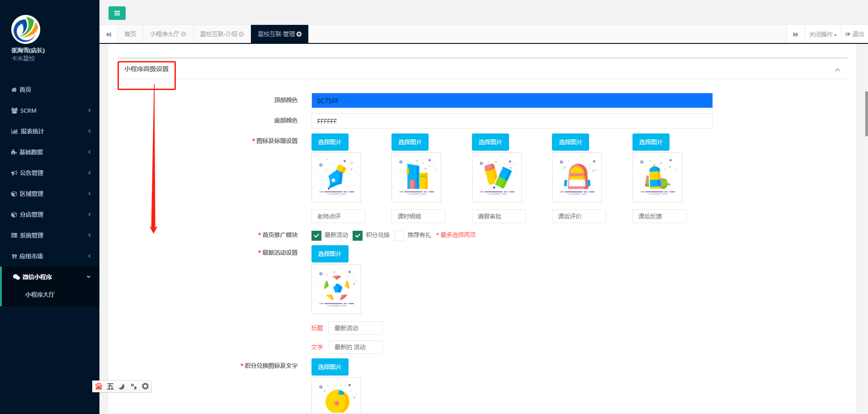Select the 课后评价 backpack icon thumbnail
Image resolution: width=868 pixels, height=414 pixels.
(x=577, y=177)
